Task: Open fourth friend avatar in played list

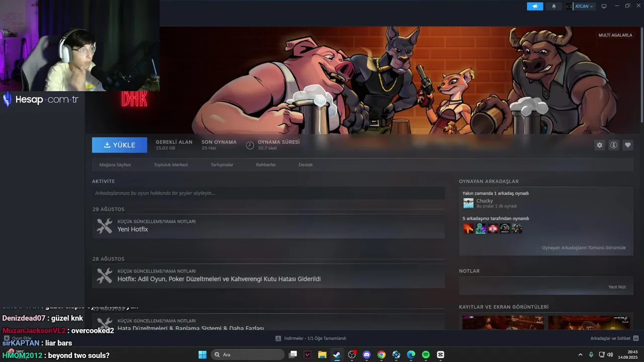Action: tap(505, 229)
